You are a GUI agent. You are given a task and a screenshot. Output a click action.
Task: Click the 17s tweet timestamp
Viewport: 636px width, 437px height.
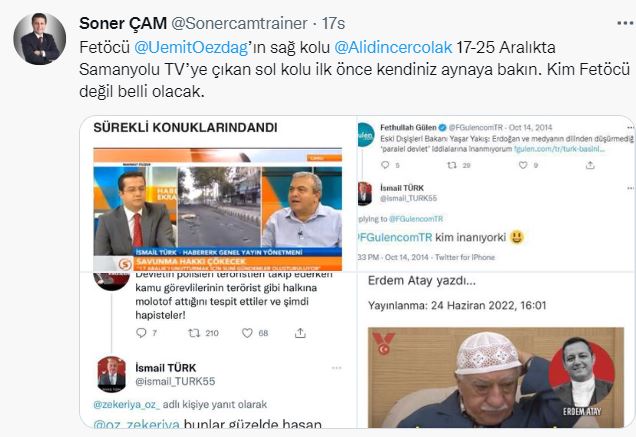click(333, 23)
